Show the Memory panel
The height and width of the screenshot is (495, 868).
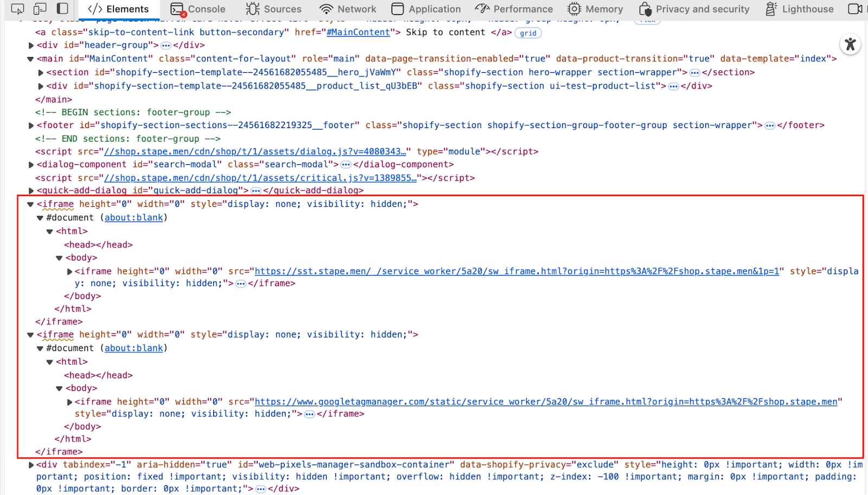595,9
